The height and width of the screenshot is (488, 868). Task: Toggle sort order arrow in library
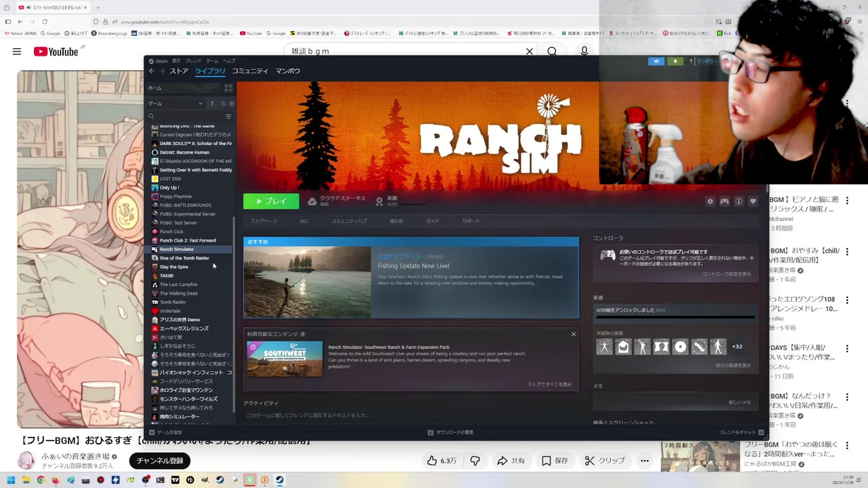(x=212, y=104)
